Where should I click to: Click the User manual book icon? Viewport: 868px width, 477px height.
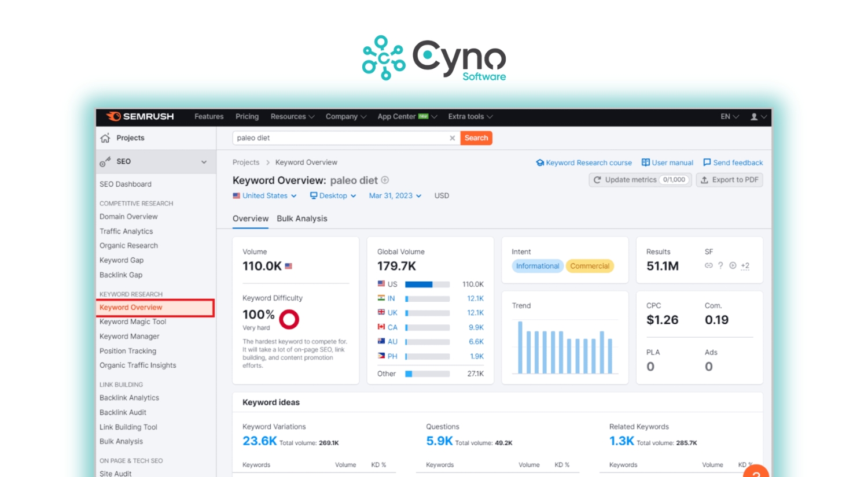click(645, 162)
